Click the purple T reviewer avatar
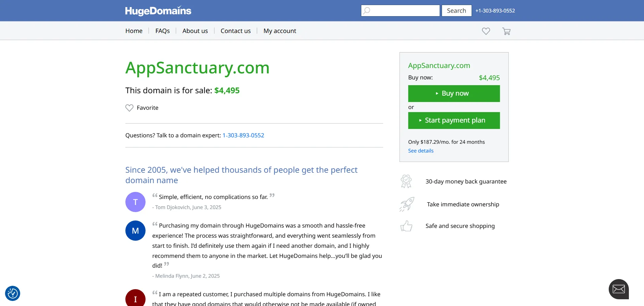Image resolution: width=644 pixels, height=306 pixels. (x=135, y=202)
